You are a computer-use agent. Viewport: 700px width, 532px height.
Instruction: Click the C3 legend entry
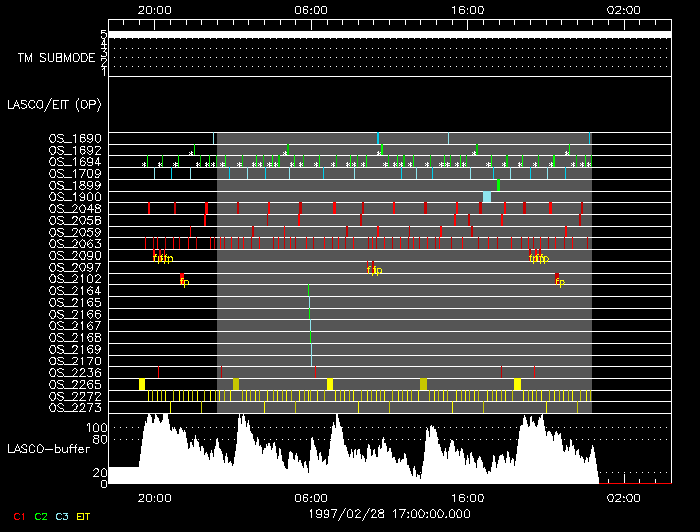pyautogui.click(x=63, y=516)
